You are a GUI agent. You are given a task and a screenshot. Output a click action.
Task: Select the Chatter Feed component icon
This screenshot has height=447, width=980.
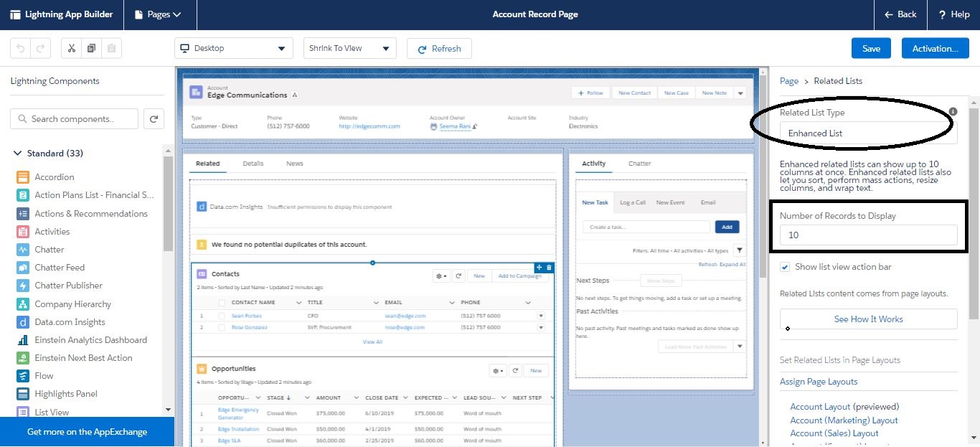22,267
